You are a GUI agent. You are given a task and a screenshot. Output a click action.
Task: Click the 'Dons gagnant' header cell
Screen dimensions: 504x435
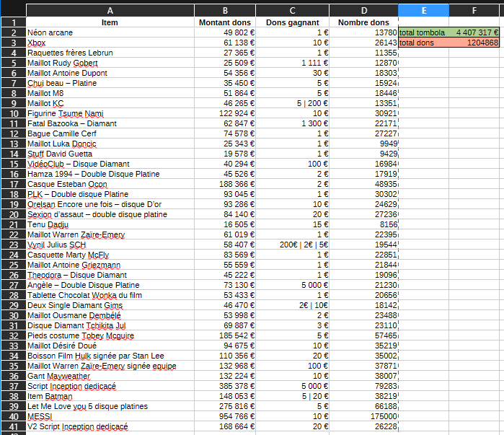pos(292,22)
